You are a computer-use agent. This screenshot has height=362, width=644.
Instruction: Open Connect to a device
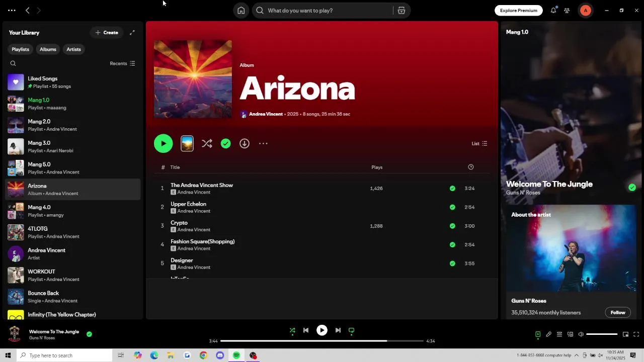[571, 334]
